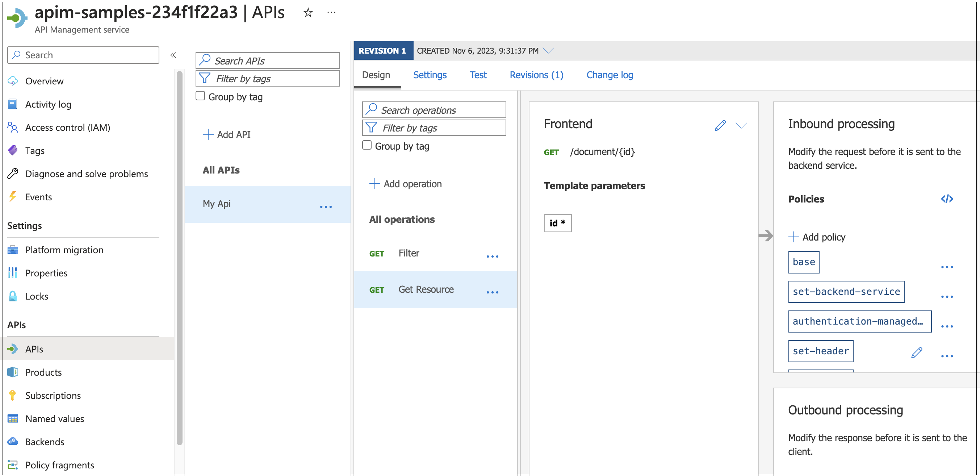The width and height of the screenshot is (980, 476).
Task: Open Products in sidebar
Action: [x=43, y=372]
